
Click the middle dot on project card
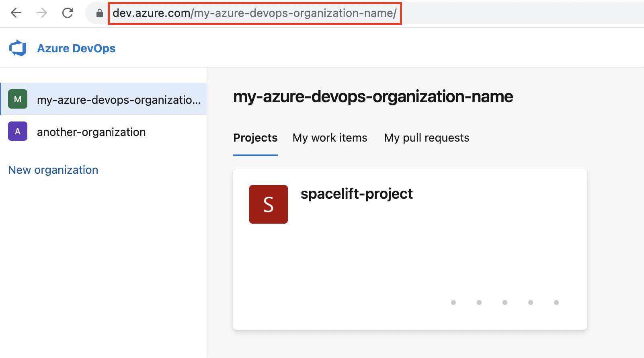tap(505, 302)
